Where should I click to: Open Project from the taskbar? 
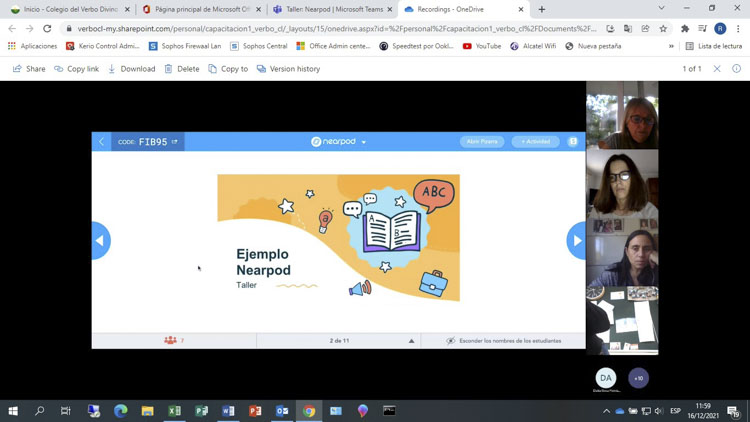coord(201,411)
